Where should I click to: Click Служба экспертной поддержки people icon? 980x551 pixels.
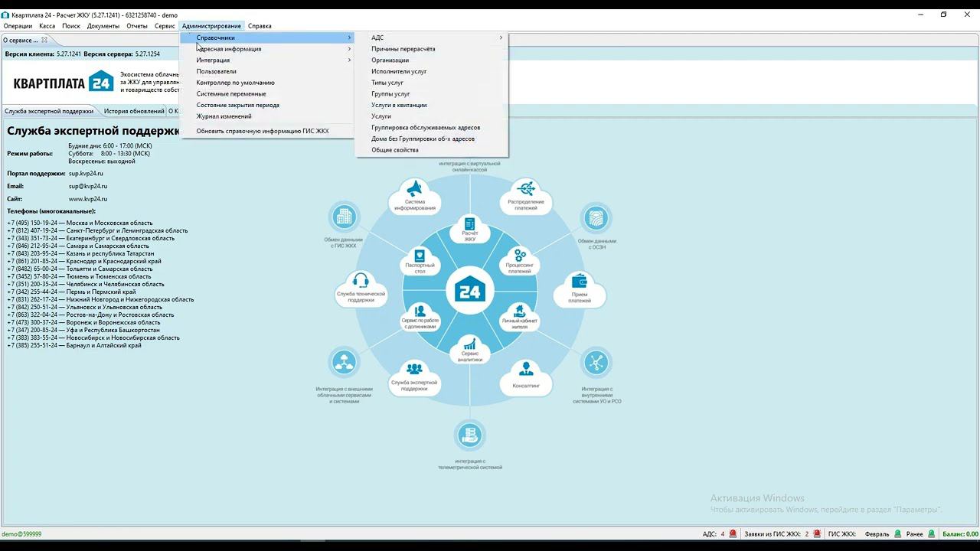point(414,369)
